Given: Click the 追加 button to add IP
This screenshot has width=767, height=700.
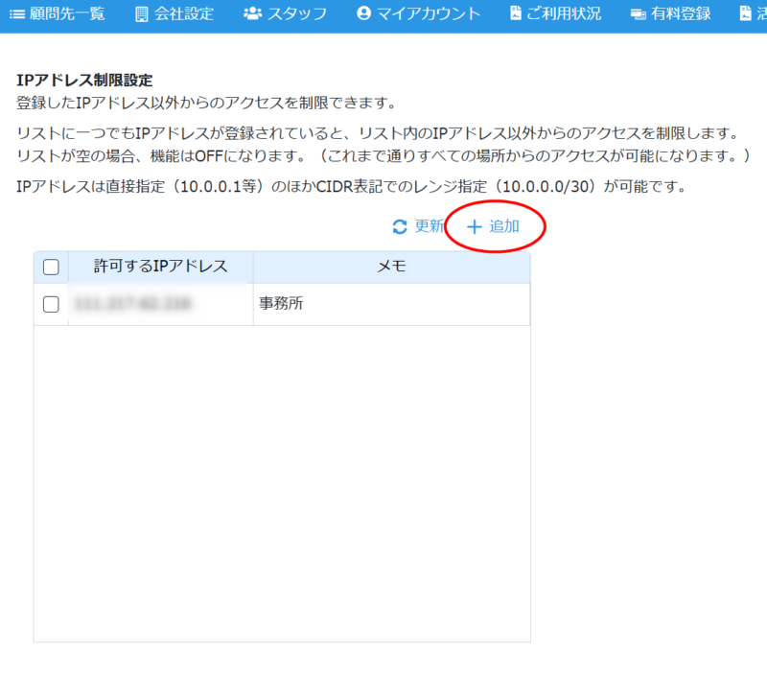Looking at the screenshot, I should [x=493, y=226].
